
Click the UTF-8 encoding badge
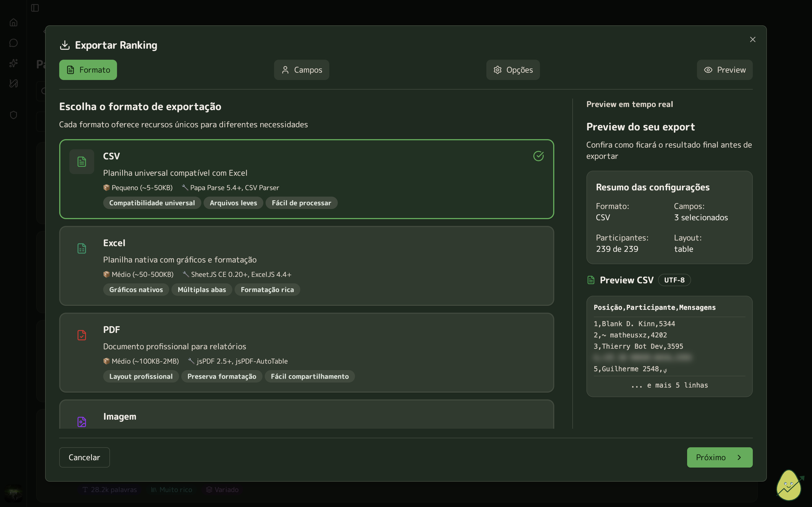tap(674, 280)
